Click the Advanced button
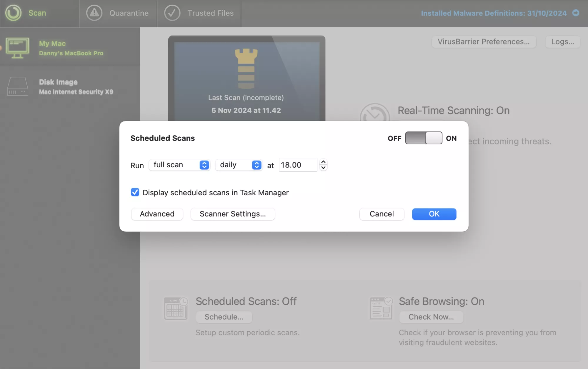 click(x=157, y=214)
